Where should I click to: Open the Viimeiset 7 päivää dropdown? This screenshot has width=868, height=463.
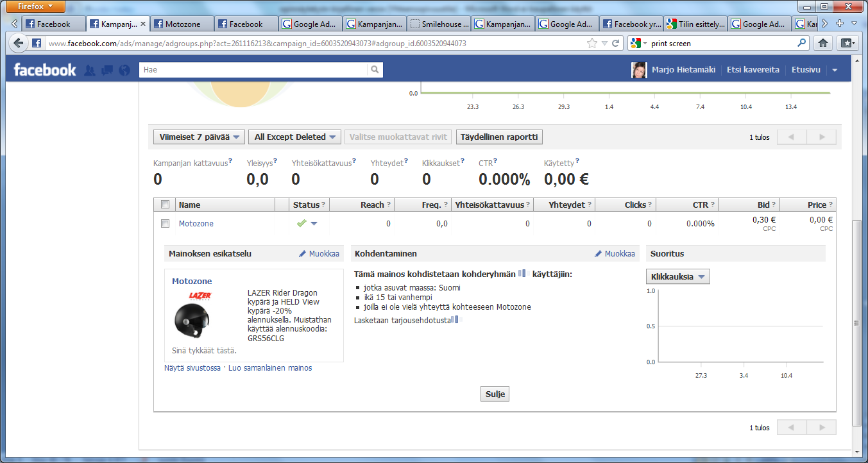coord(200,137)
